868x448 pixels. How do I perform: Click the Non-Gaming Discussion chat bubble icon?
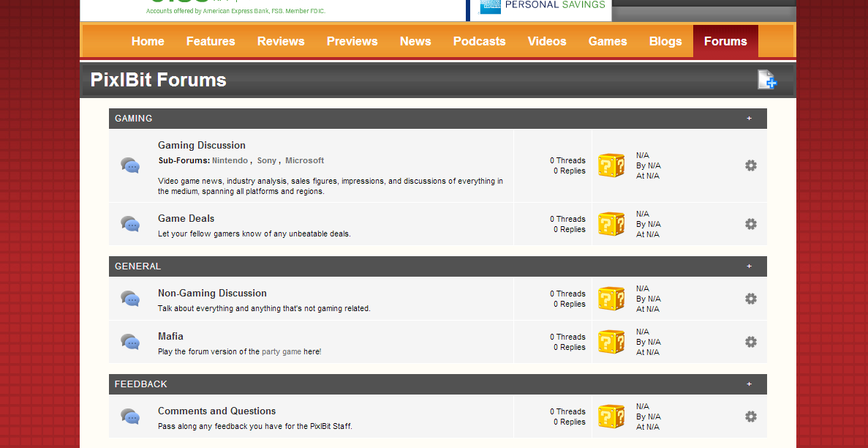pos(130,298)
